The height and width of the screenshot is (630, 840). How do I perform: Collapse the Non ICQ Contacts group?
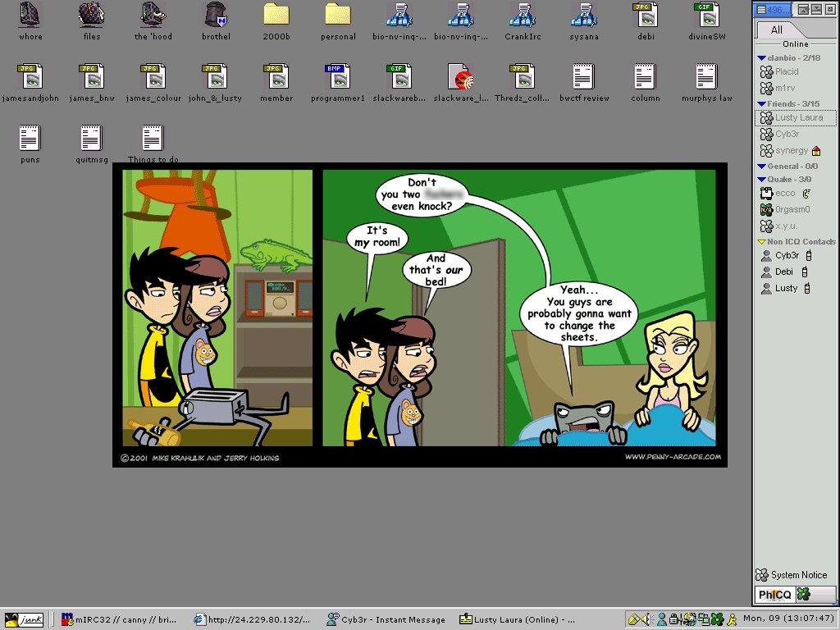[x=761, y=242]
